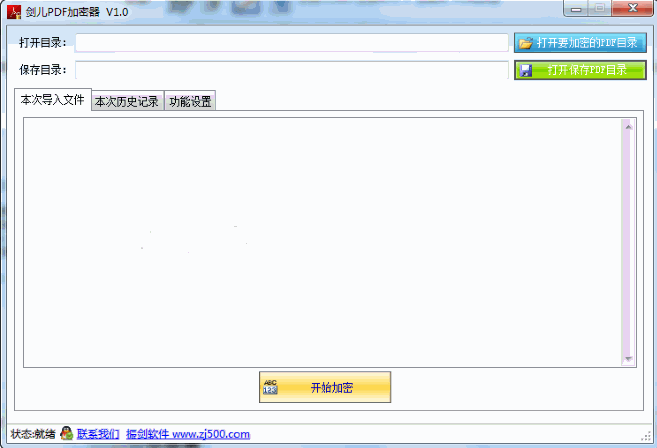
Task: Click the 打开保存PDF目录 button
Action: pos(580,70)
